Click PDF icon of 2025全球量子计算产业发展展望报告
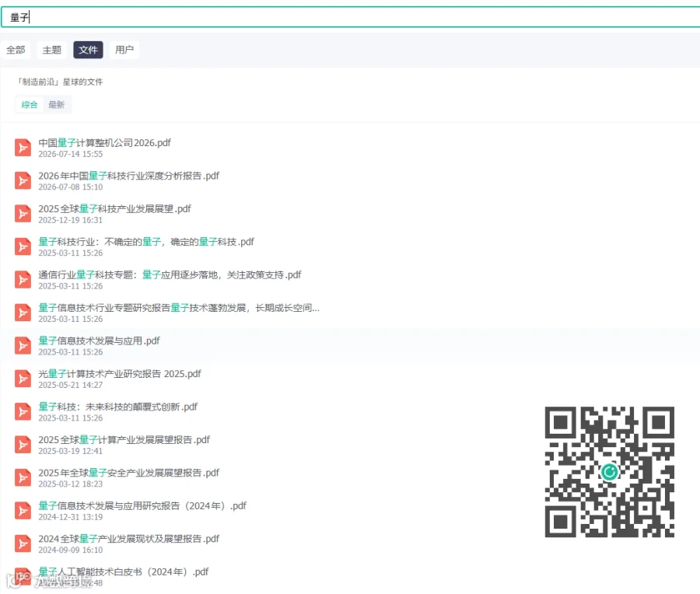 (x=23, y=445)
